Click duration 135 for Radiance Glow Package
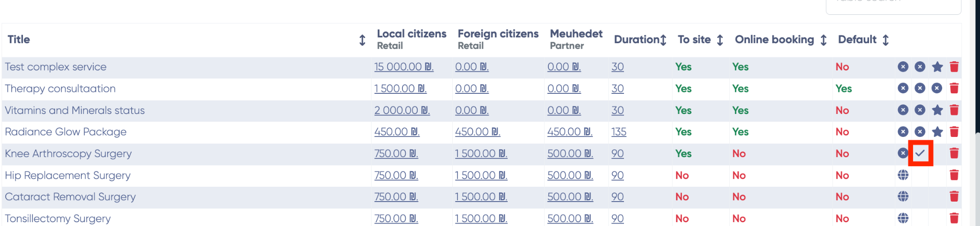 tap(618, 132)
